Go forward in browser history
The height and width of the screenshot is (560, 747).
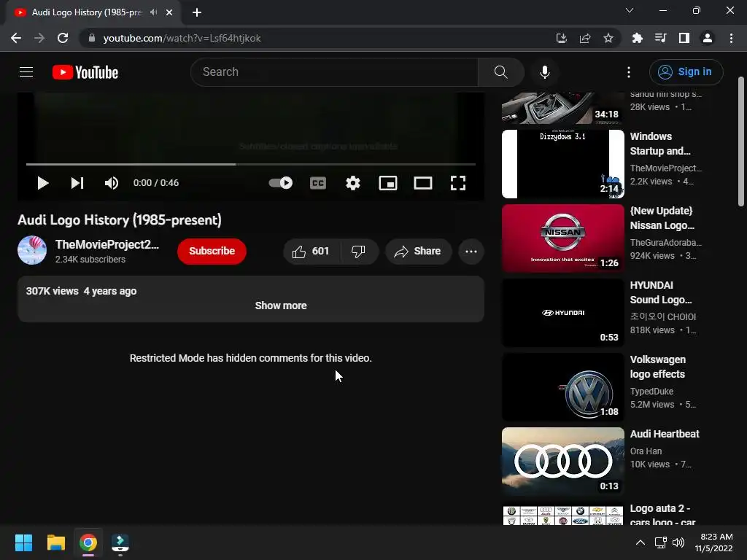[39, 38]
